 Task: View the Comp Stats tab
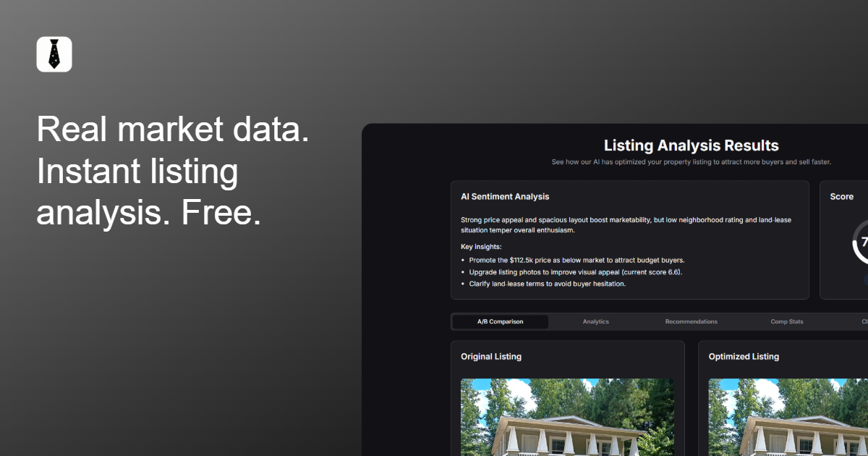(x=787, y=321)
